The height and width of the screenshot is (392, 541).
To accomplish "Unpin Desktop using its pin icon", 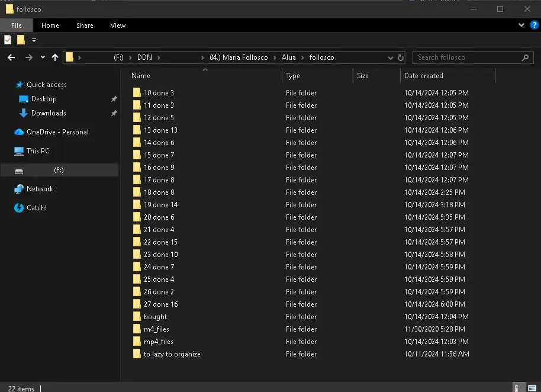I will (x=114, y=99).
